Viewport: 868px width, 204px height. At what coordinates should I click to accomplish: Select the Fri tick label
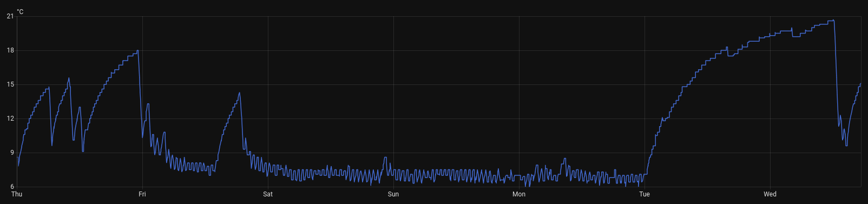pyautogui.click(x=142, y=194)
